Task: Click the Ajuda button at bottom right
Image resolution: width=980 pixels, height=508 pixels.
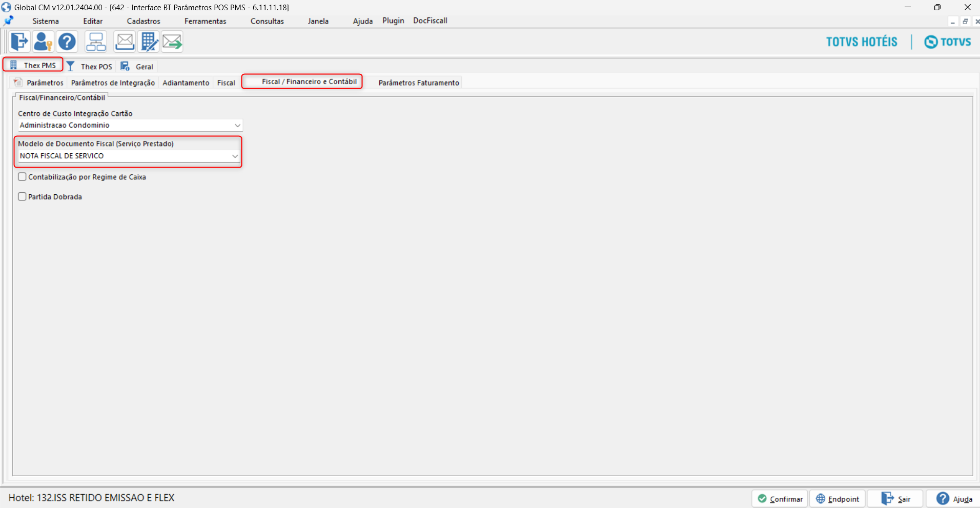Action: point(953,499)
